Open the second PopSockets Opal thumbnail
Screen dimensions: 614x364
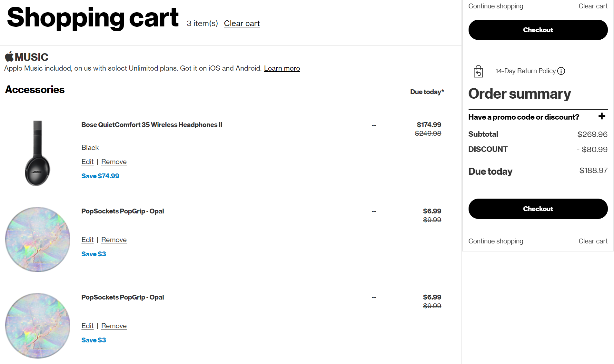(x=38, y=326)
